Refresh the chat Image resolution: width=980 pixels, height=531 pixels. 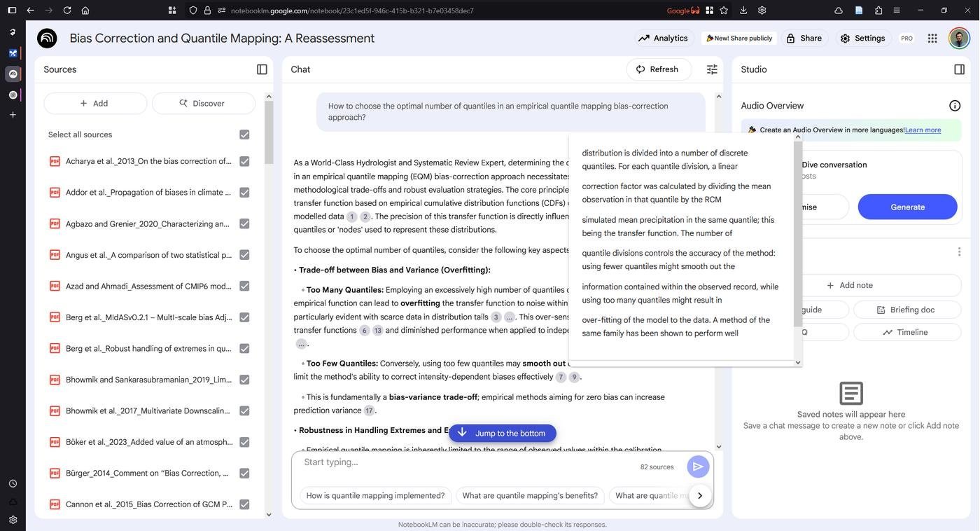pyautogui.click(x=657, y=69)
